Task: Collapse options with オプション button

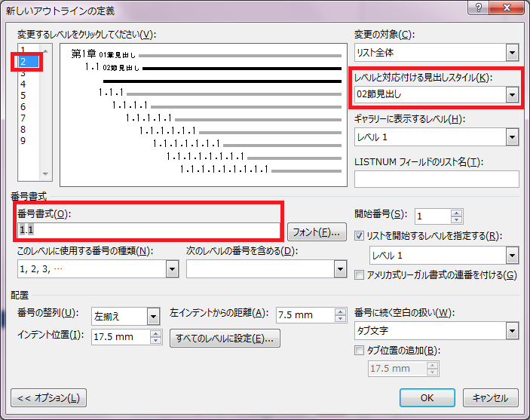Action: pos(49,398)
